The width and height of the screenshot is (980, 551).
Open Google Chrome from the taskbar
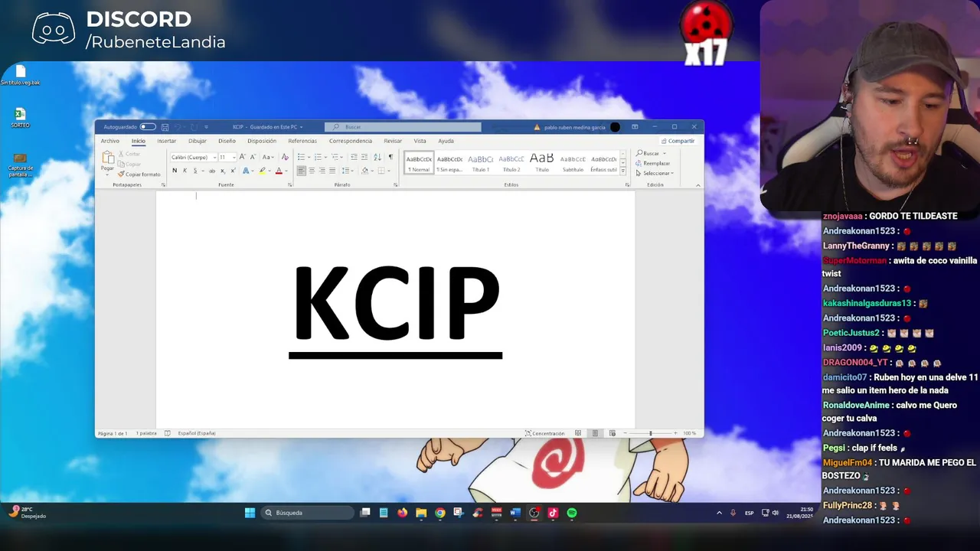tap(440, 513)
